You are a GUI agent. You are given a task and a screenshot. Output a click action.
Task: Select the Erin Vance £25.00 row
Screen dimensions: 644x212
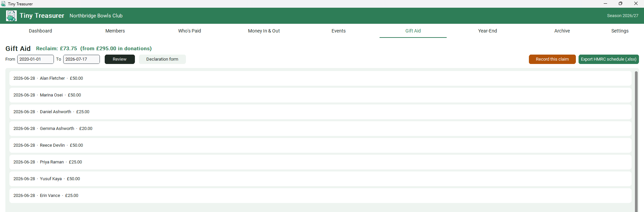pos(320,196)
